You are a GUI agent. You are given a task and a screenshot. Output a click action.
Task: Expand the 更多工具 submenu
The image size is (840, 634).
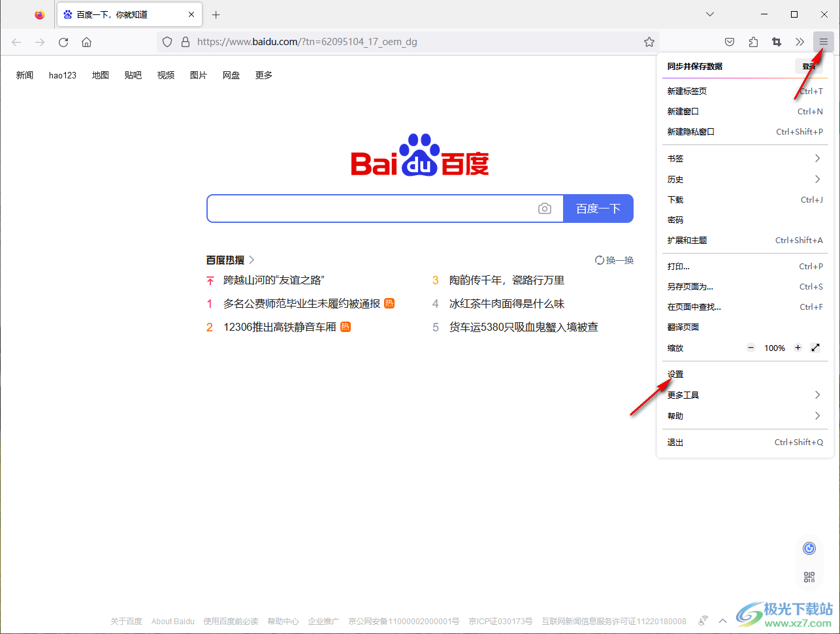(x=745, y=395)
